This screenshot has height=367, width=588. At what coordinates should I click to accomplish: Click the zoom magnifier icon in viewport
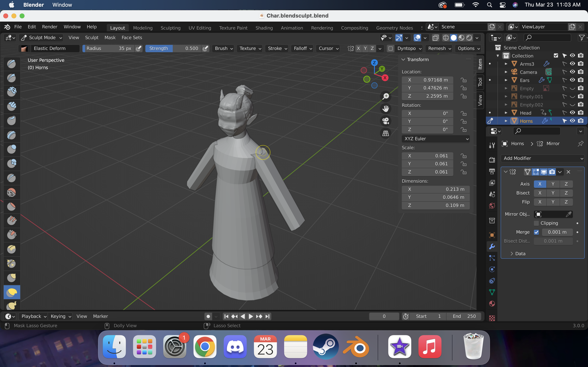[x=386, y=96]
